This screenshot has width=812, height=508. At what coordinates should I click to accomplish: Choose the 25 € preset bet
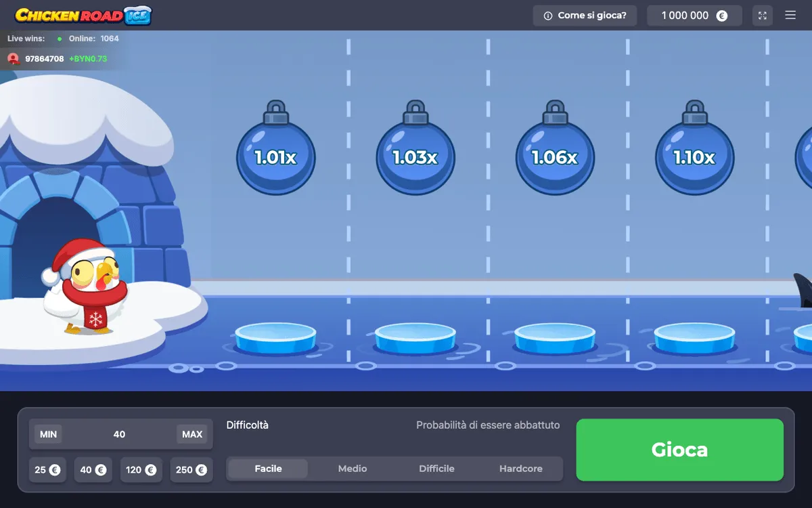[47, 469]
